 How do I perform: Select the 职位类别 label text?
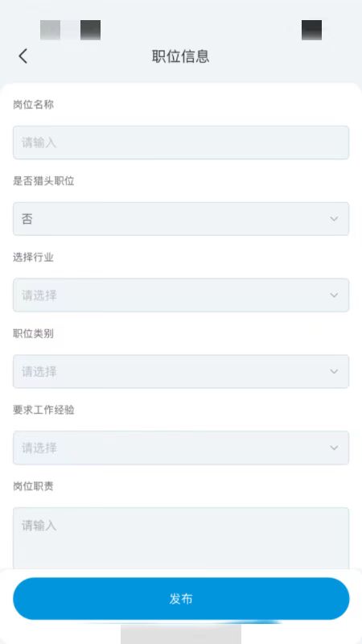[33, 333]
